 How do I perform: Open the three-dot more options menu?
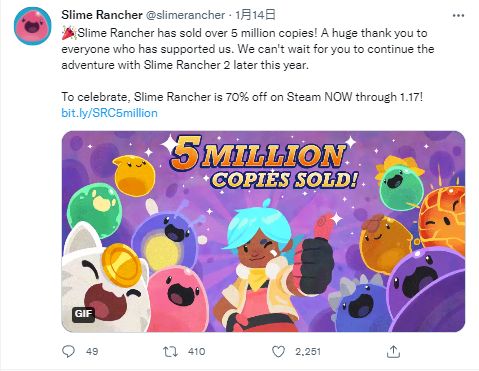coord(458,16)
